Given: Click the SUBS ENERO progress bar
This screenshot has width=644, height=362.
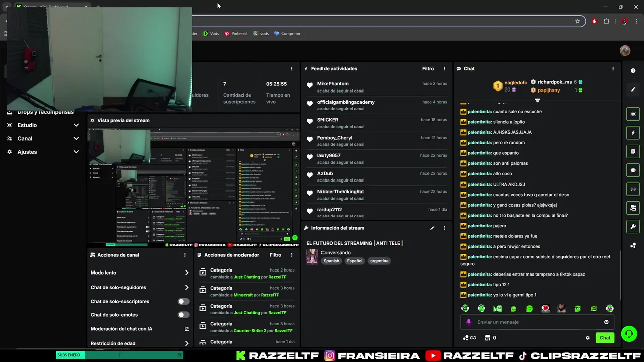Looking at the screenshot, I should (x=119, y=355).
